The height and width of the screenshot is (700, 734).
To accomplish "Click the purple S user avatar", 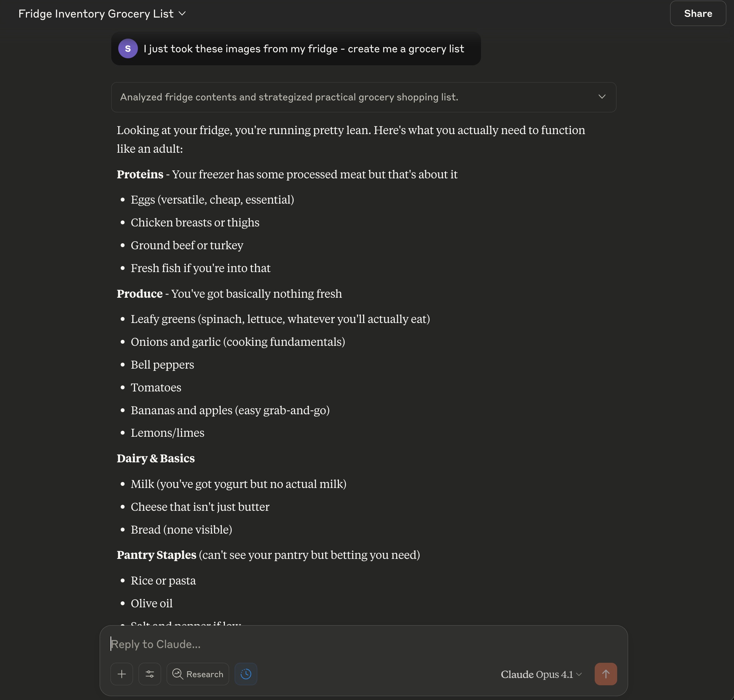I will pyautogui.click(x=128, y=48).
